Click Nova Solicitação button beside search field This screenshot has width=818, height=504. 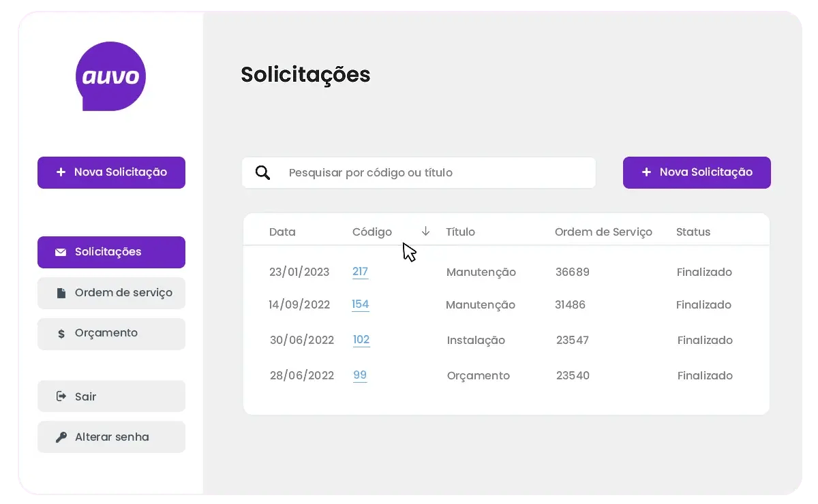(x=697, y=172)
